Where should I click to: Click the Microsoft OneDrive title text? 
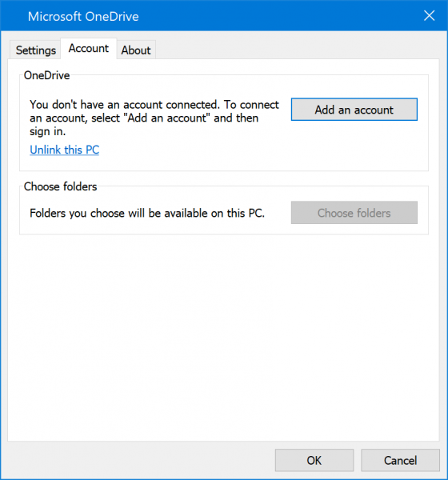point(83,17)
